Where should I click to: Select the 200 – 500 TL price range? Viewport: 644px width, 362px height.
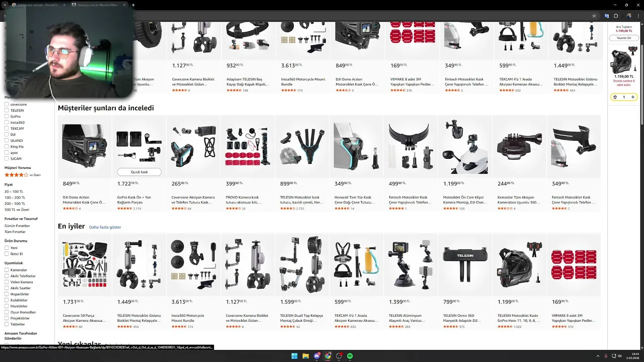click(15, 204)
